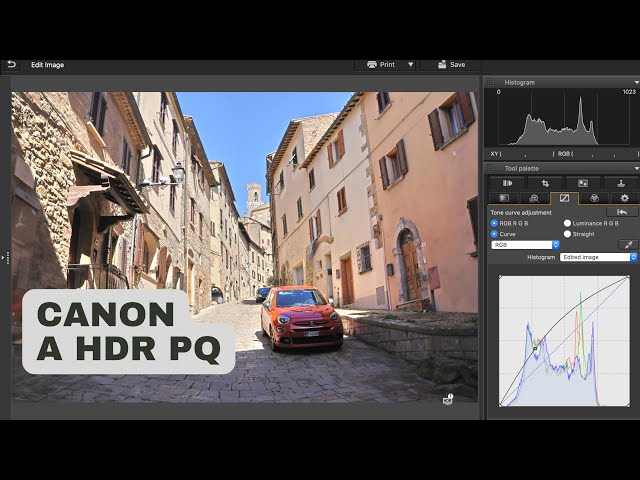
Task: Click the eyedropper tool button
Action: pyautogui.click(x=628, y=245)
